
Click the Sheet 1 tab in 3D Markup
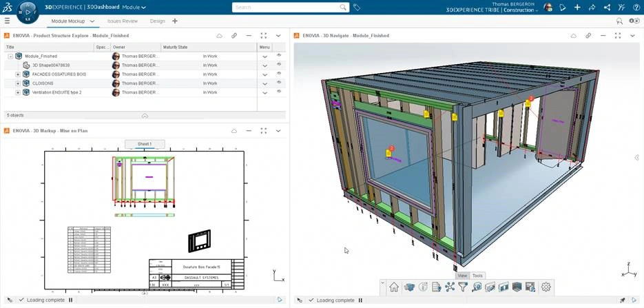coord(145,144)
